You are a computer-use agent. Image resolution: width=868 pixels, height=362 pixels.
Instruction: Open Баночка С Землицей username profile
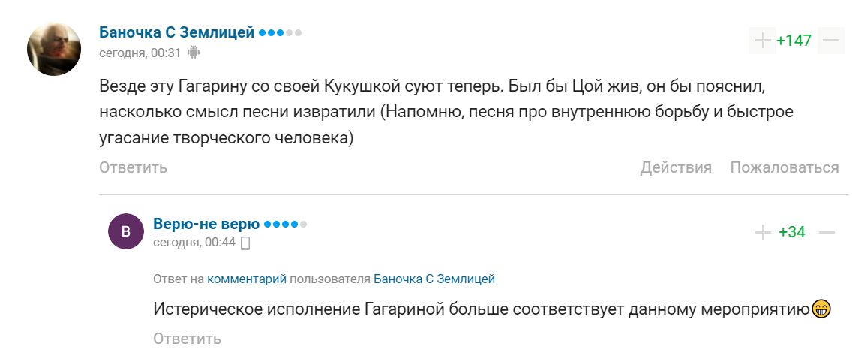click(x=177, y=32)
